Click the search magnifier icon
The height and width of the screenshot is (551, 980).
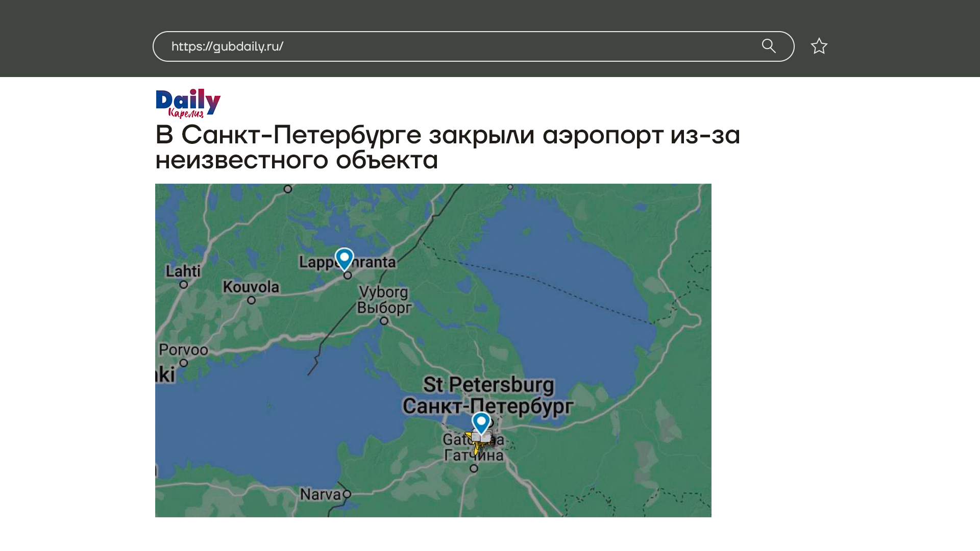pyautogui.click(x=769, y=46)
